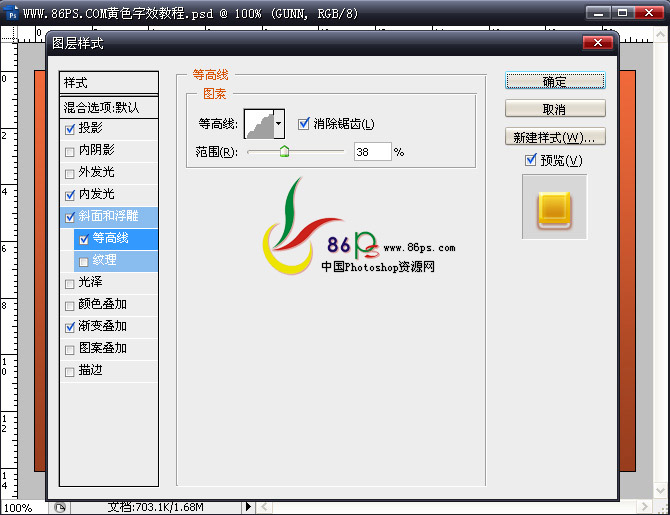This screenshot has width=670, height=515.
Task: Select 样式 styles list header
Action: pyautogui.click(x=109, y=82)
